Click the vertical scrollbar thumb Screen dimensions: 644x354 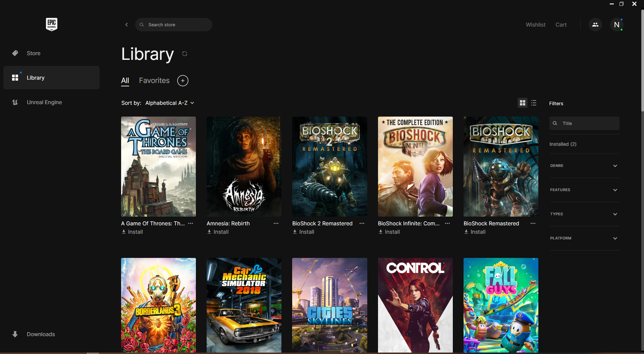[x=642, y=59]
